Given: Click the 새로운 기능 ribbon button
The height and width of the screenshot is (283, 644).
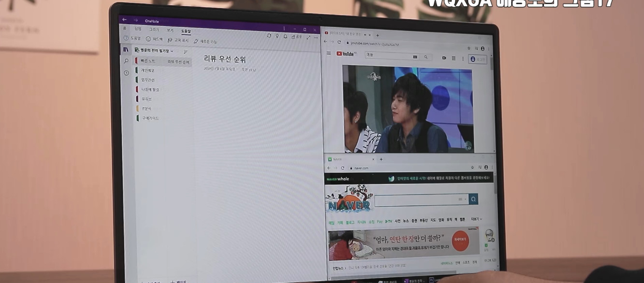Looking at the screenshot, I should coord(205,42).
